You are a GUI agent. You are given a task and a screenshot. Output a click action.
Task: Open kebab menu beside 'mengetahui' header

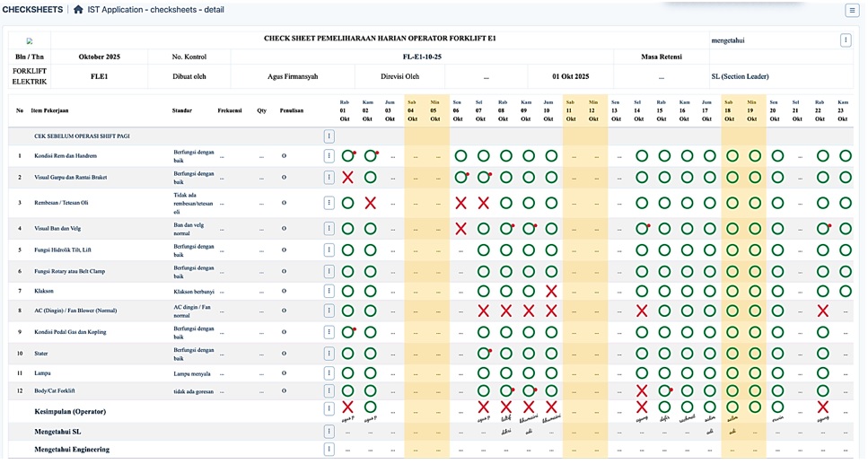pyautogui.click(x=845, y=40)
